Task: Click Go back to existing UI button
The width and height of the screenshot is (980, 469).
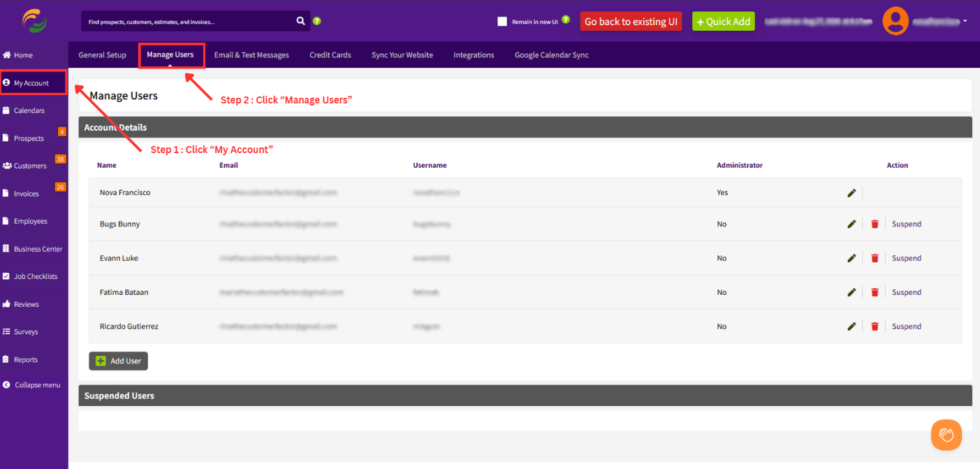Action: pos(631,22)
